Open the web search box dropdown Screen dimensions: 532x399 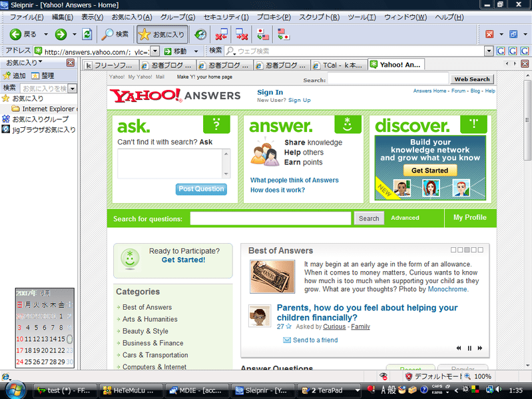pyautogui.click(x=489, y=51)
